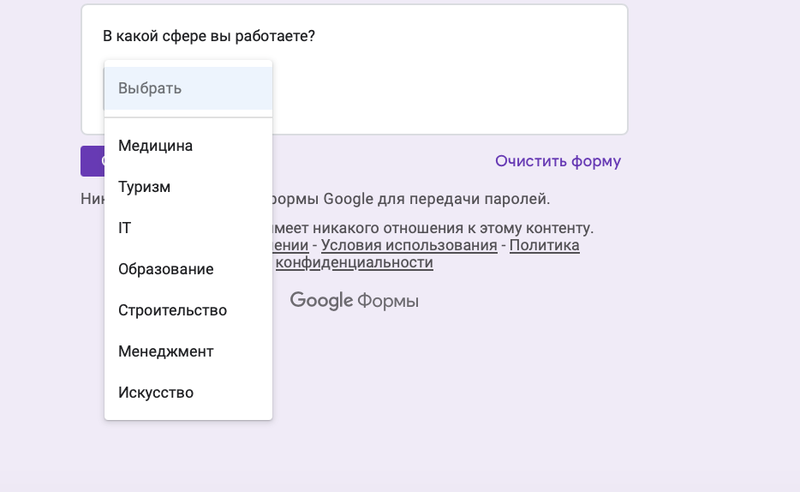Select Образование in the list
Screen dimensions: 800x492
coord(188,269)
